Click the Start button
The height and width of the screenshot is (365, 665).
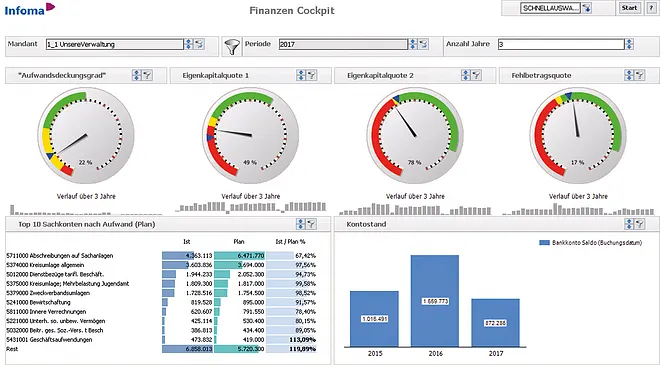(629, 8)
